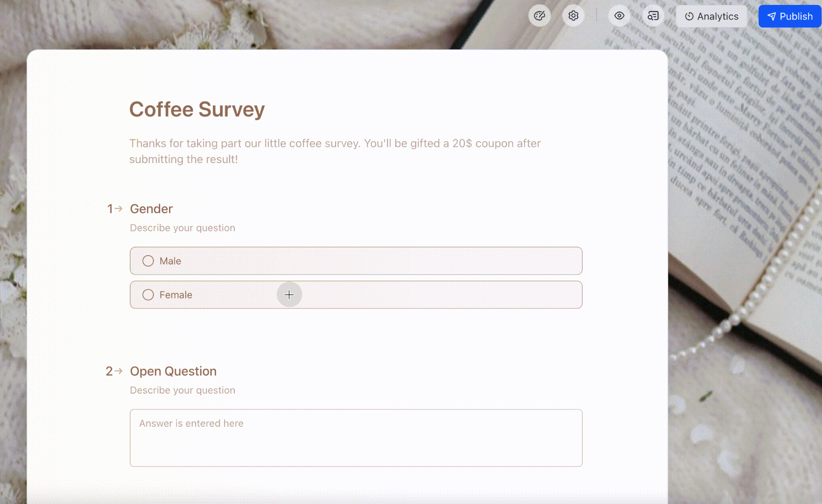Select the Male radio button
822x504 pixels.
tap(148, 261)
